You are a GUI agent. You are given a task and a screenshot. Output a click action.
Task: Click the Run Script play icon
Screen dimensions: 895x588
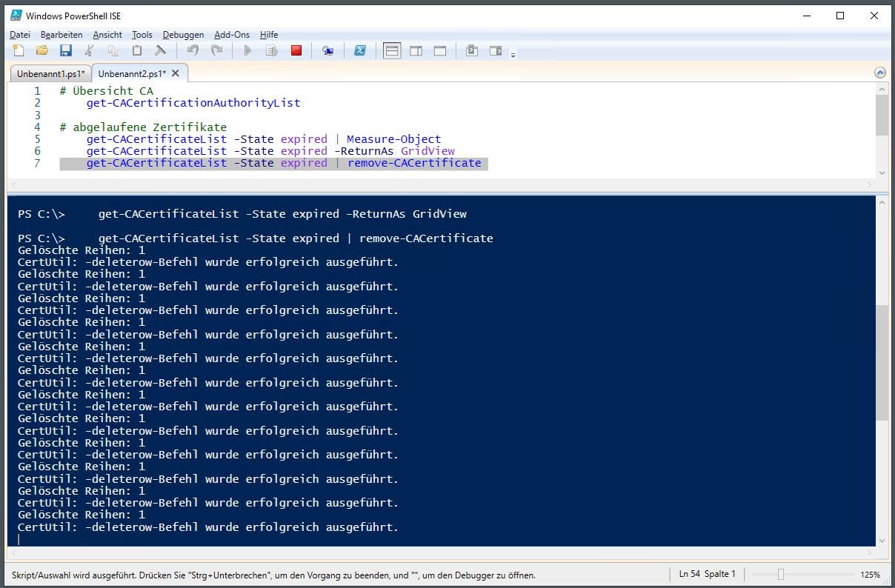coord(248,50)
